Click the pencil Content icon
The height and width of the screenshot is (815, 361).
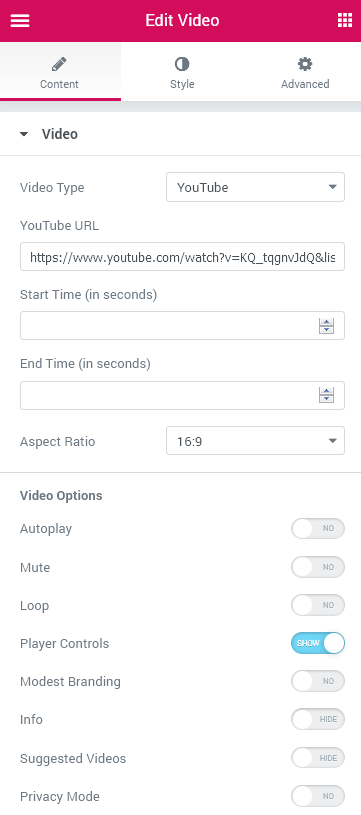(59, 64)
